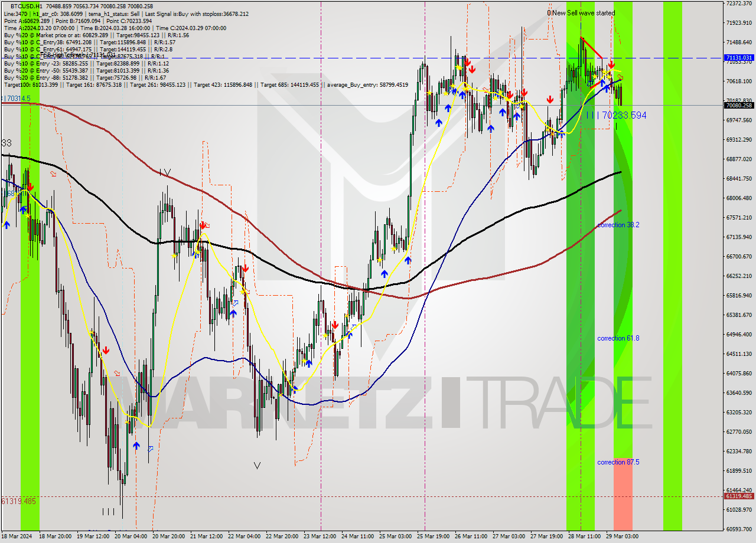The width and height of the screenshot is (756, 543).
Task: Click the 71923.190 price axis value
Action: [x=739, y=22]
